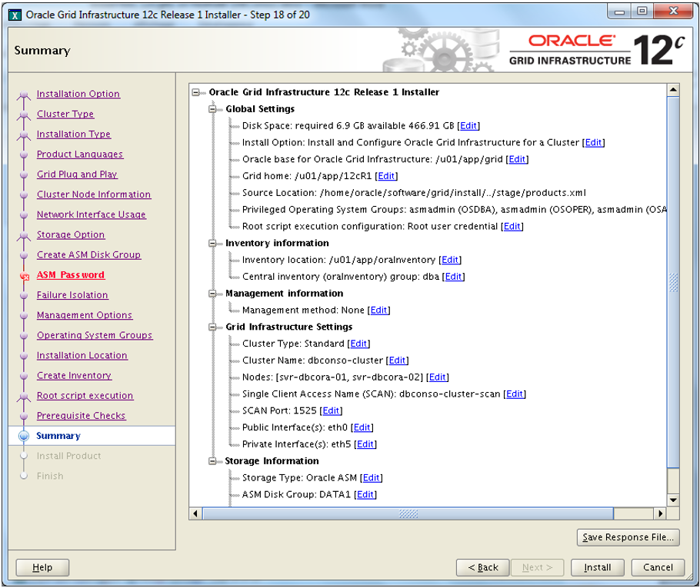This screenshot has height=588, width=700.
Task: Edit the Oracle base path
Action: pos(517,159)
